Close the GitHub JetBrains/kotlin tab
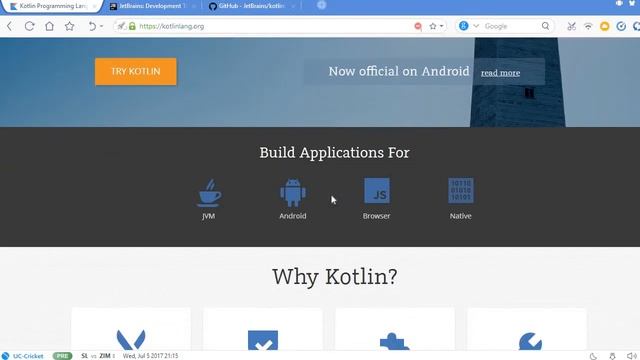 tap(293, 6)
